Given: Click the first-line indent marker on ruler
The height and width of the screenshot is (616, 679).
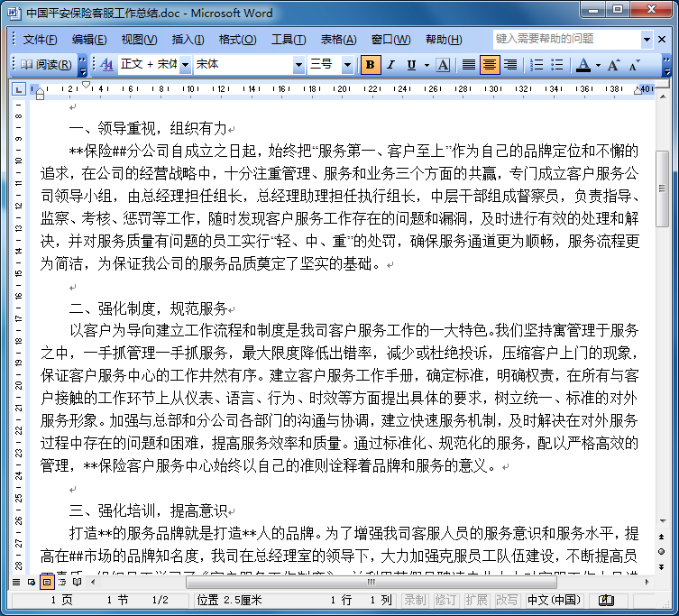Looking at the screenshot, I should (x=87, y=85).
